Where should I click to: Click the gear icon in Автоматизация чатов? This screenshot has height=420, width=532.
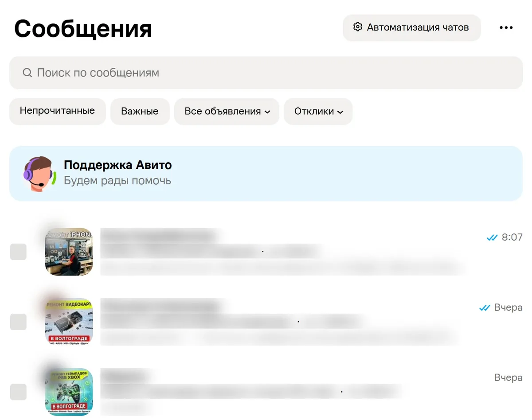tap(357, 27)
